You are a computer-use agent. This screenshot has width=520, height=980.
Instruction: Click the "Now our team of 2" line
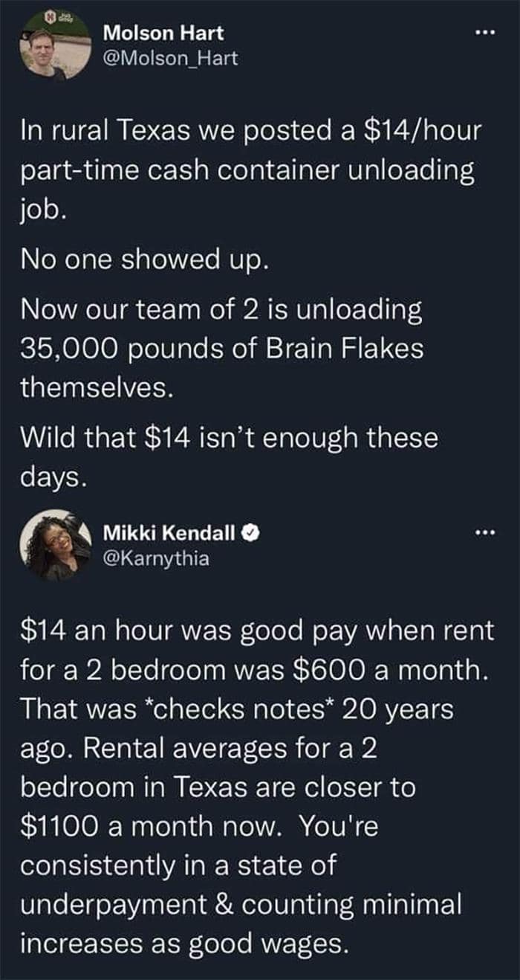(221, 309)
